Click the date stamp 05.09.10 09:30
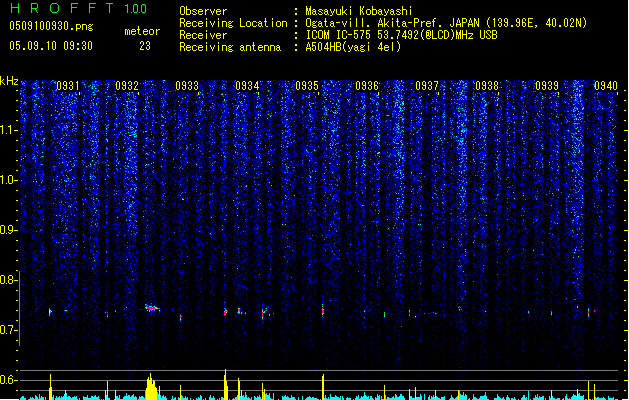 click(51, 46)
